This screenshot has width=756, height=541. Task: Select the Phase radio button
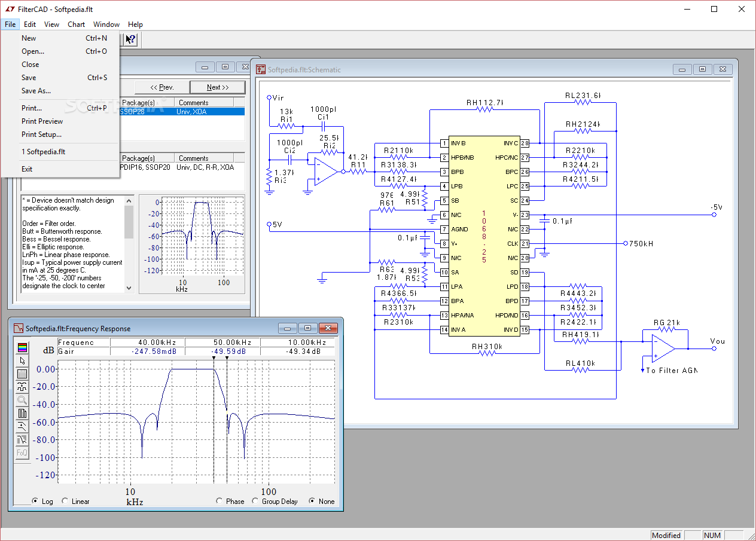[x=220, y=501]
